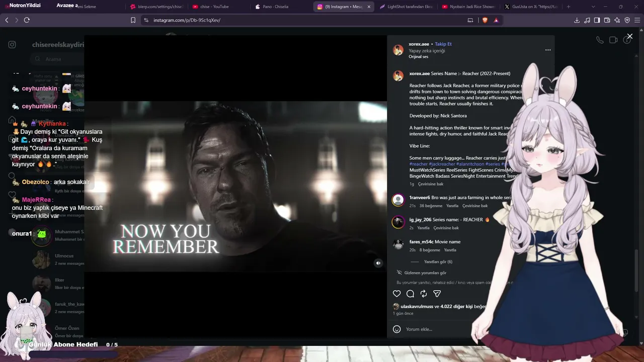644x362 pixels.
Task: Open the #alanritchson hashtag link
Action: [x=470, y=164]
